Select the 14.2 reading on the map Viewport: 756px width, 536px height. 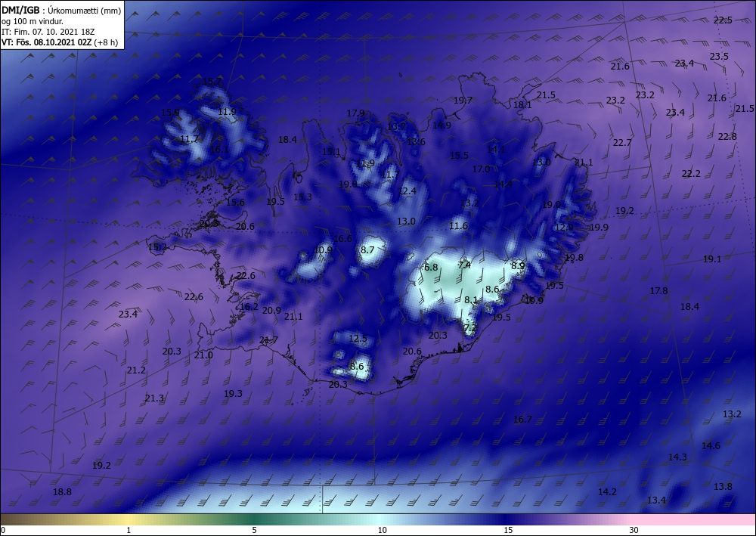pyautogui.click(x=607, y=491)
